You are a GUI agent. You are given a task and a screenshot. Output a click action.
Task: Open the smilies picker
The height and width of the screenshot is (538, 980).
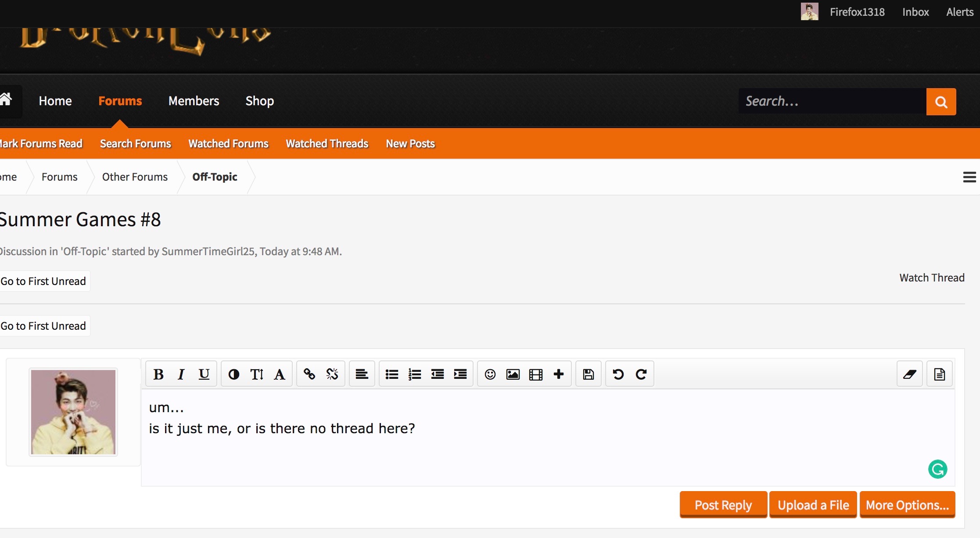click(490, 374)
